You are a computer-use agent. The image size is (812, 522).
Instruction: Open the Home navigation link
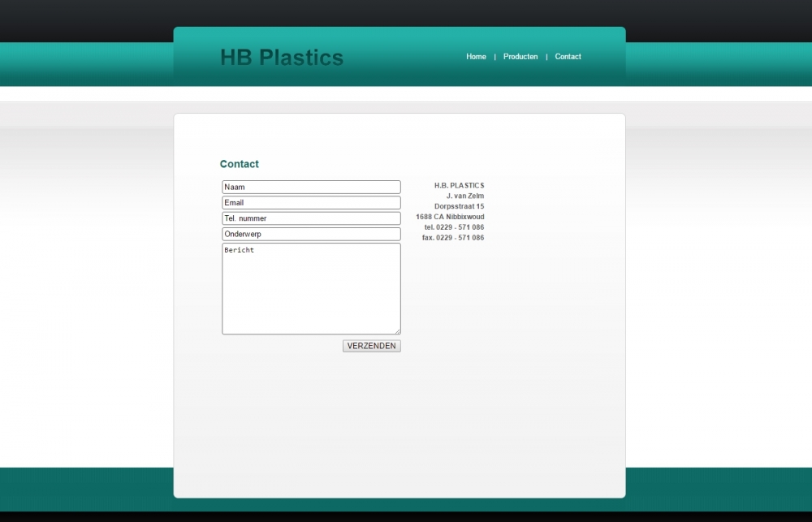point(476,57)
